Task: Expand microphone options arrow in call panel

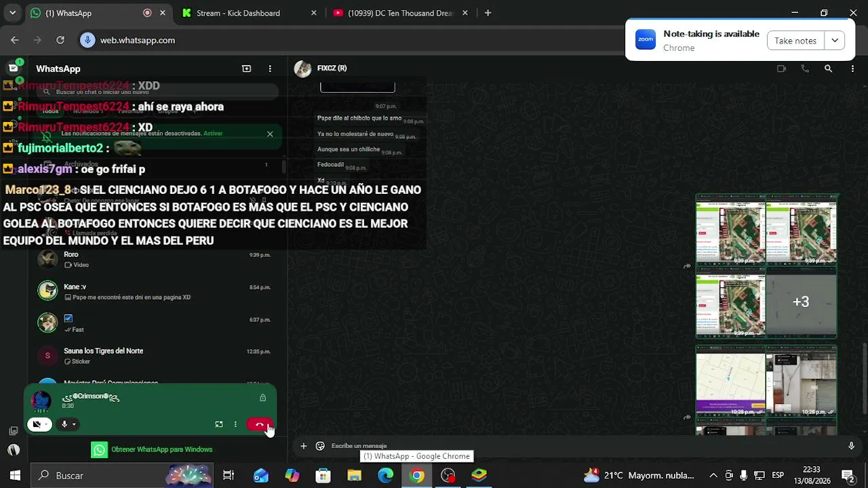Action: [x=74, y=424]
